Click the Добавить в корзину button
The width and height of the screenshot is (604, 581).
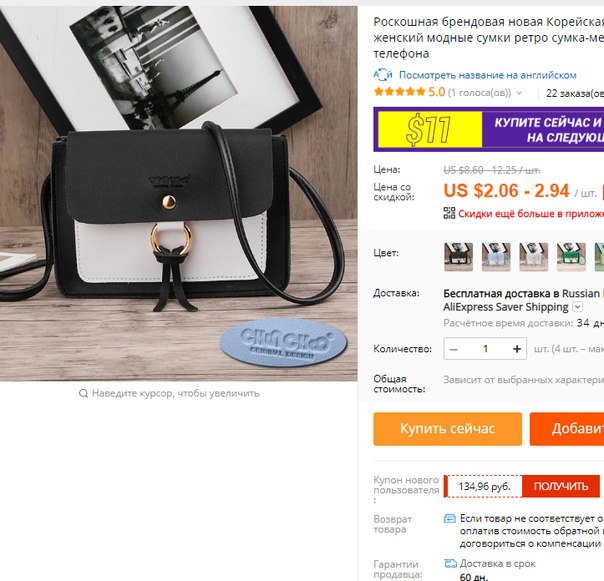point(567,429)
